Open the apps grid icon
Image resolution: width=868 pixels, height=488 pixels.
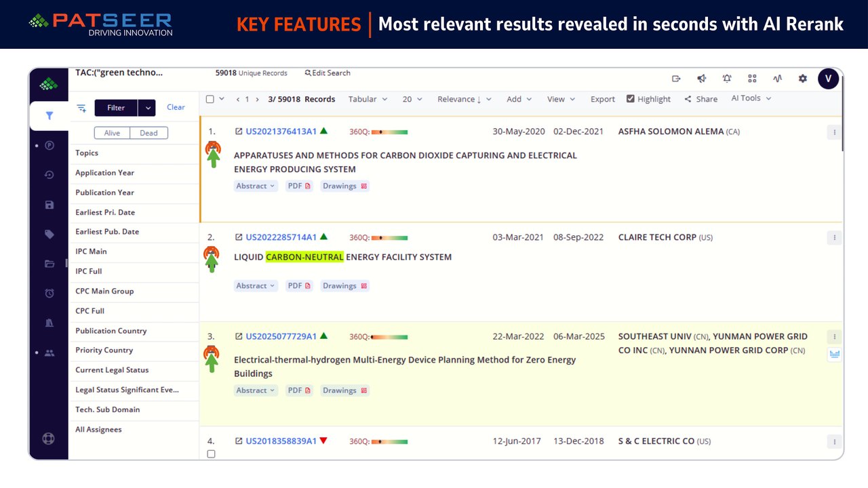tap(752, 79)
